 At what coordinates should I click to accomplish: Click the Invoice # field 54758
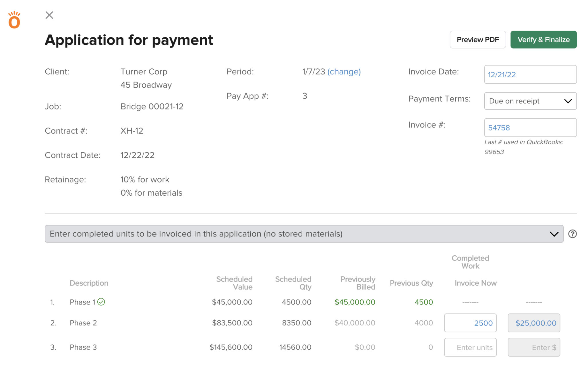tap(530, 128)
